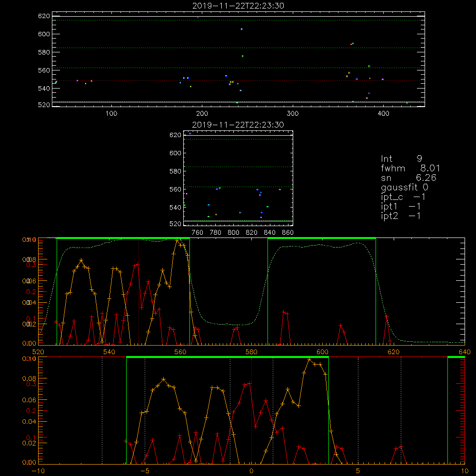Click the orange peak near 2.7 in bottom plot

tap(309, 359)
